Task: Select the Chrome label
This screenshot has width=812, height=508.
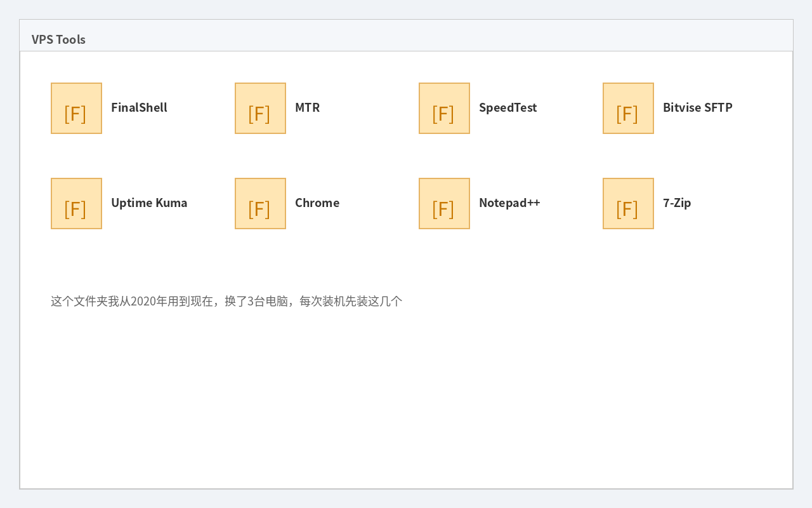Action: (317, 203)
